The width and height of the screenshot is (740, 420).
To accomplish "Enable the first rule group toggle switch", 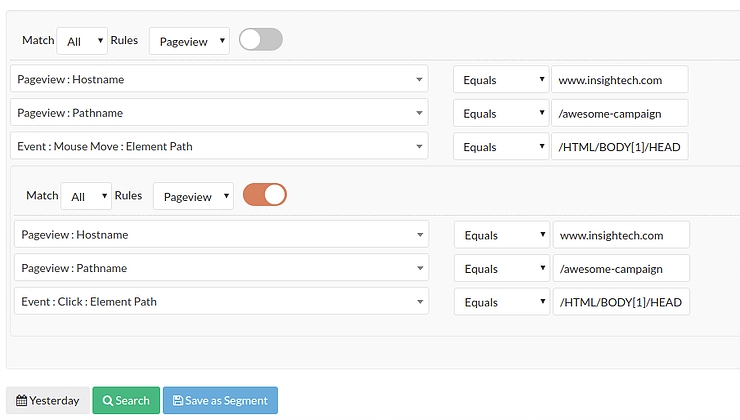I will point(261,39).
